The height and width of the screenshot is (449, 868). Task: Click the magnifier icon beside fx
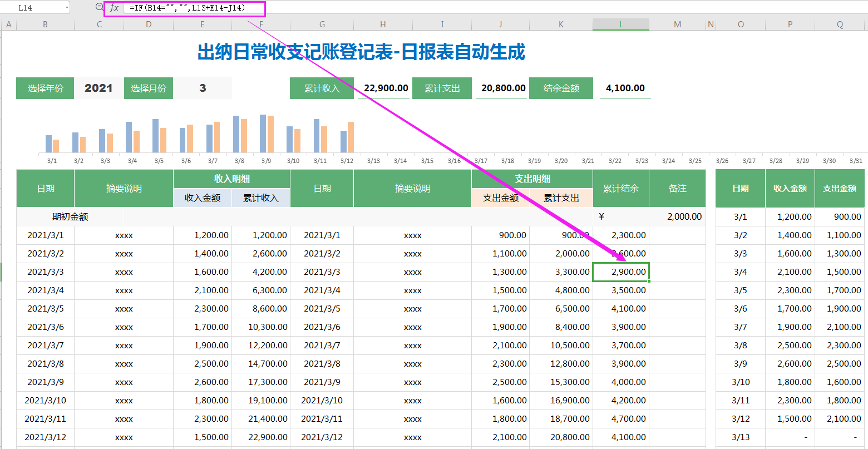[x=100, y=7]
